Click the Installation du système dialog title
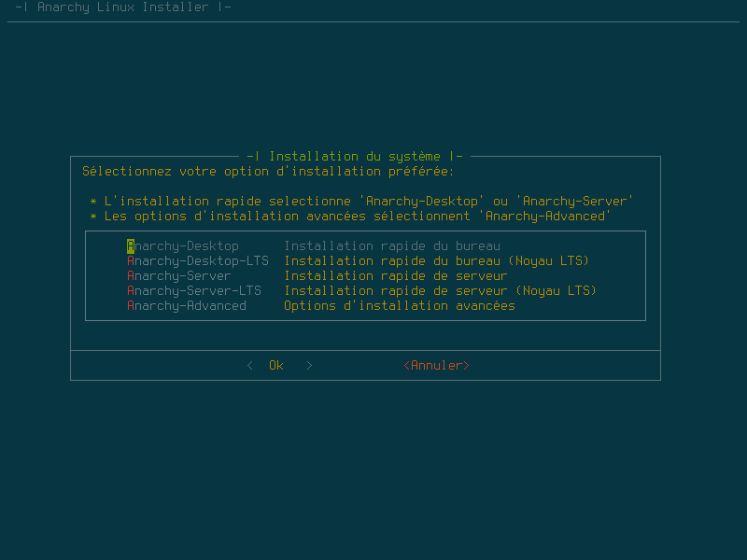 (365, 156)
